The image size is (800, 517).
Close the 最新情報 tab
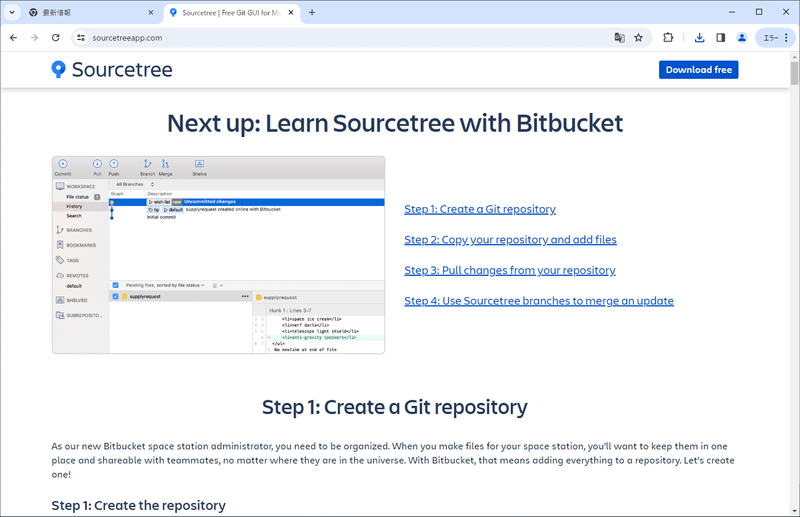tap(151, 13)
